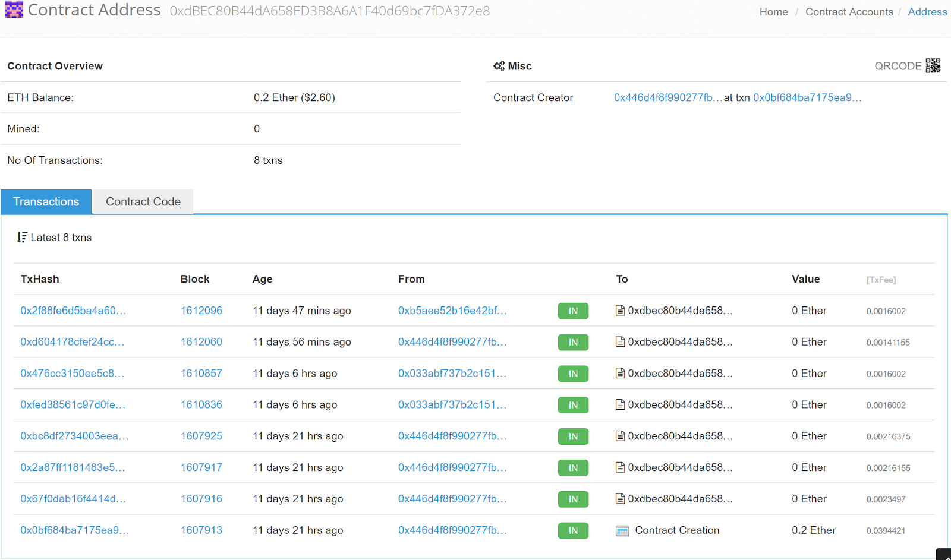Screen dimensions: 951x560
Task: Click recipient 0xdbec80b44da658 in block 1607916 row
Action: click(680, 499)
